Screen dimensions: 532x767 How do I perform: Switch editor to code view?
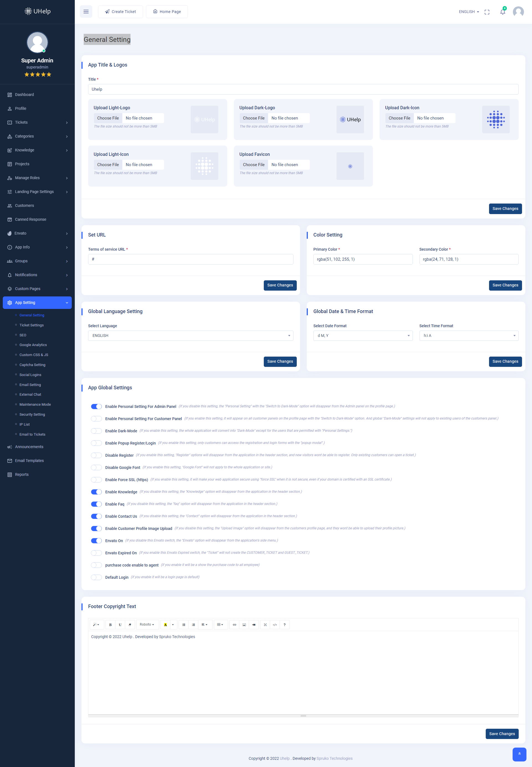(275, 624)
